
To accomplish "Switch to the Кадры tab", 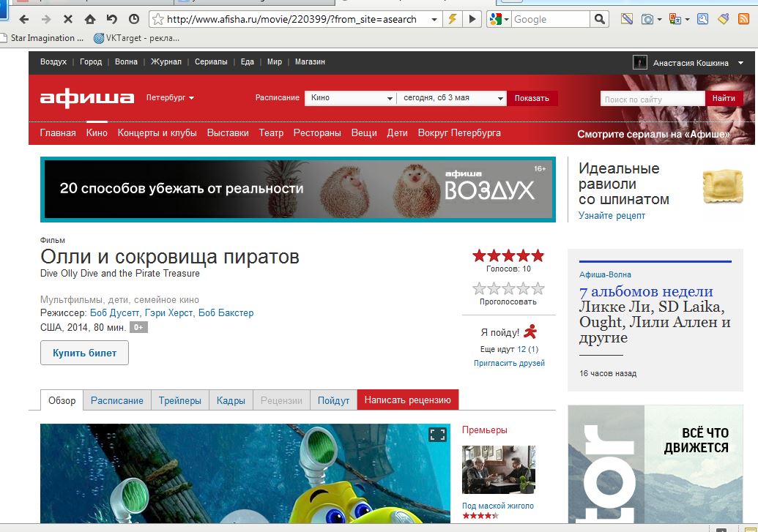I will click(231, 400).
